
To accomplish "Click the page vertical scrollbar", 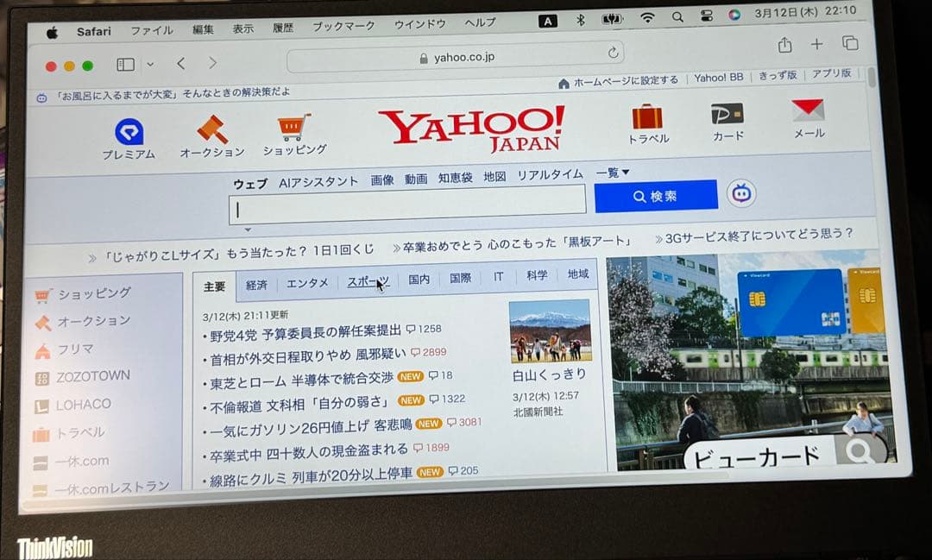I will (872, 78).
